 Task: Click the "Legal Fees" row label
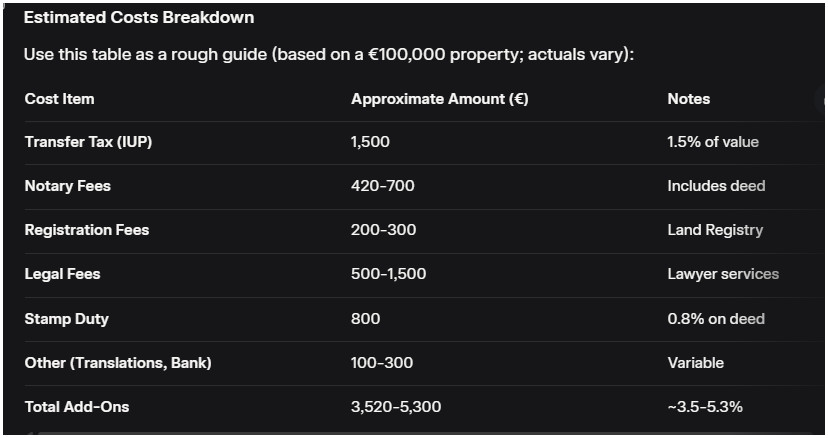(x=63, y=274)
